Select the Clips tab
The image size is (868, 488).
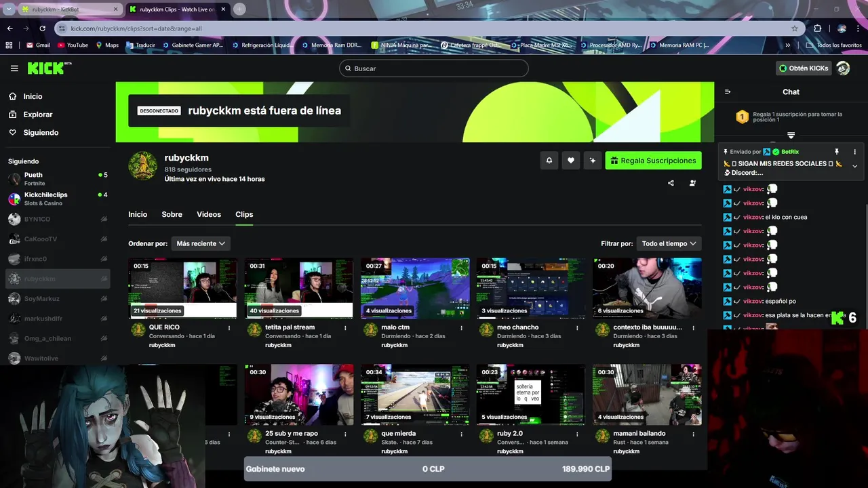(x=244, y=214)
